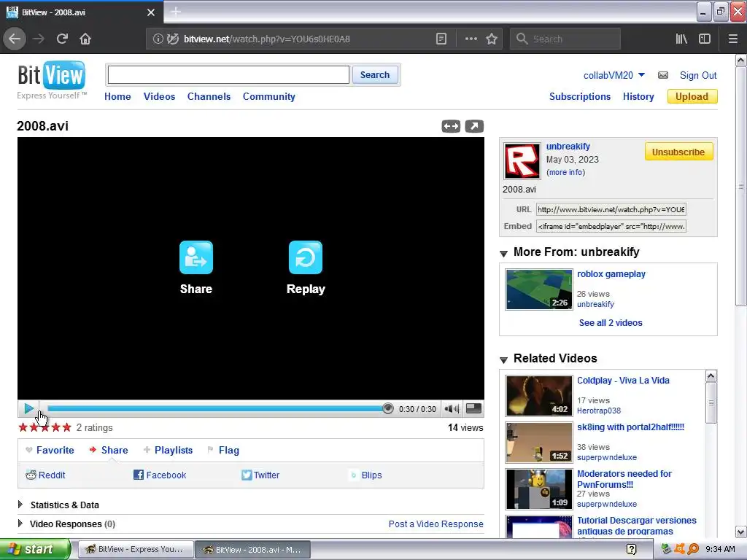Open the inbox envelope icon

[x=662, y=75]
